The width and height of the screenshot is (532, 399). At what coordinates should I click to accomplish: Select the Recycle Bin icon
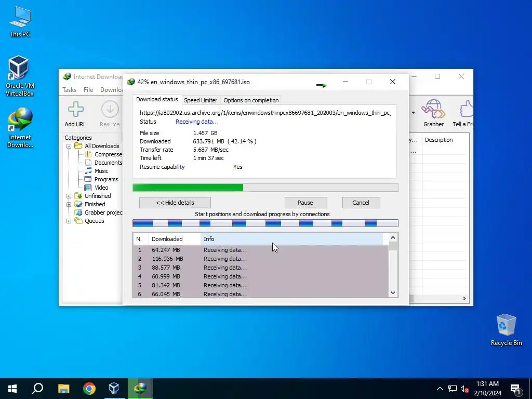click(x=506, y=330)
